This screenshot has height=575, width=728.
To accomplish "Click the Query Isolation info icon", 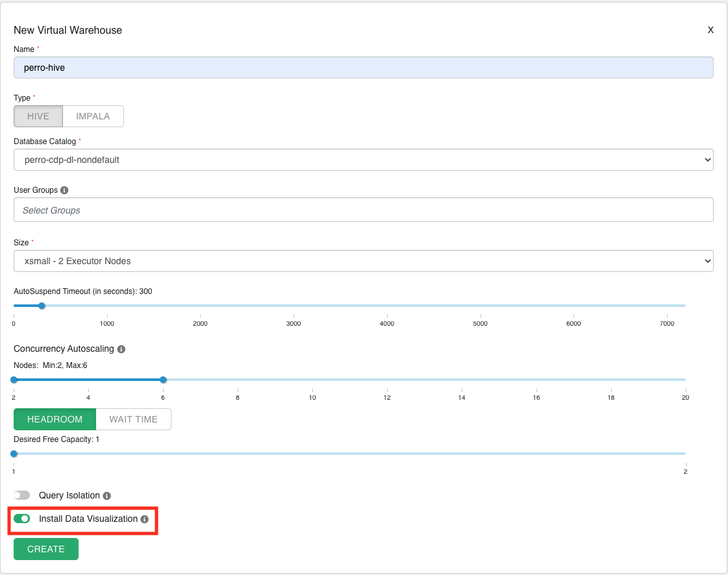I will [x=107, y=496].
